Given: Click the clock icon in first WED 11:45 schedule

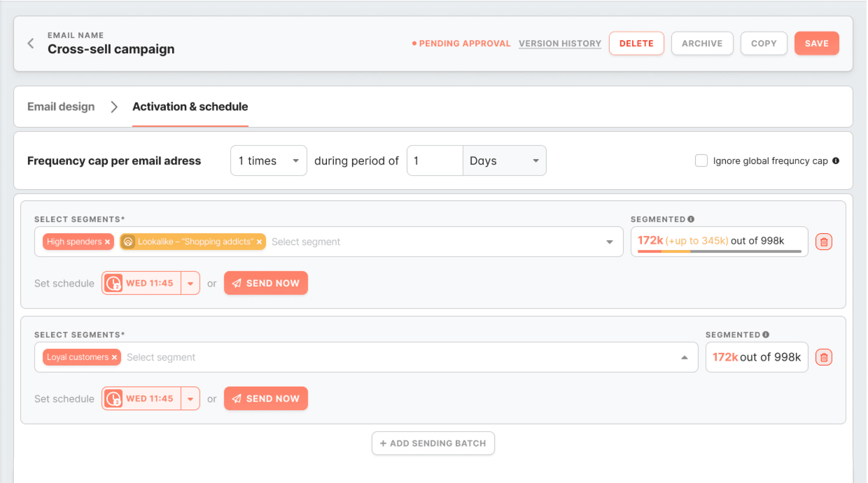Looking at the screenshot, I should pos(114,283).
